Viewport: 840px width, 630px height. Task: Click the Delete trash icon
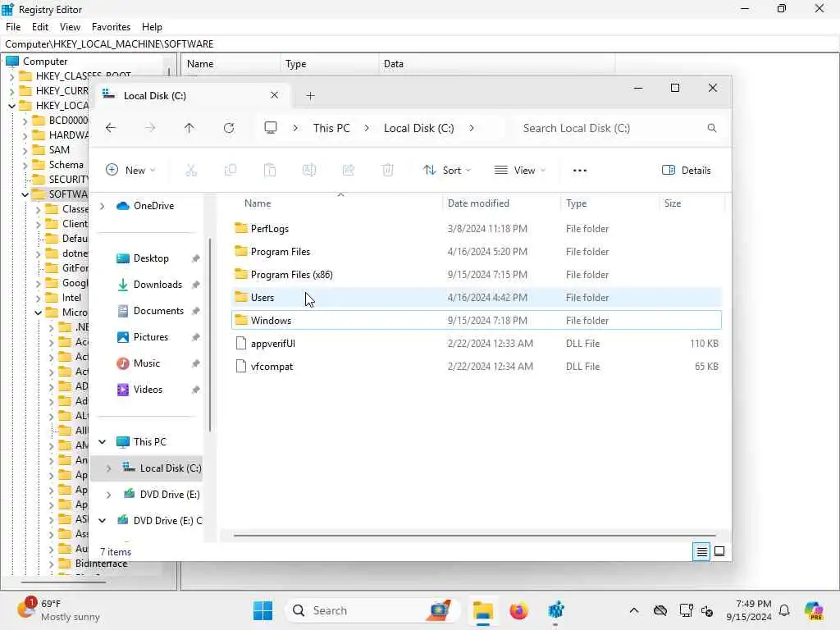tap(388, 171)
